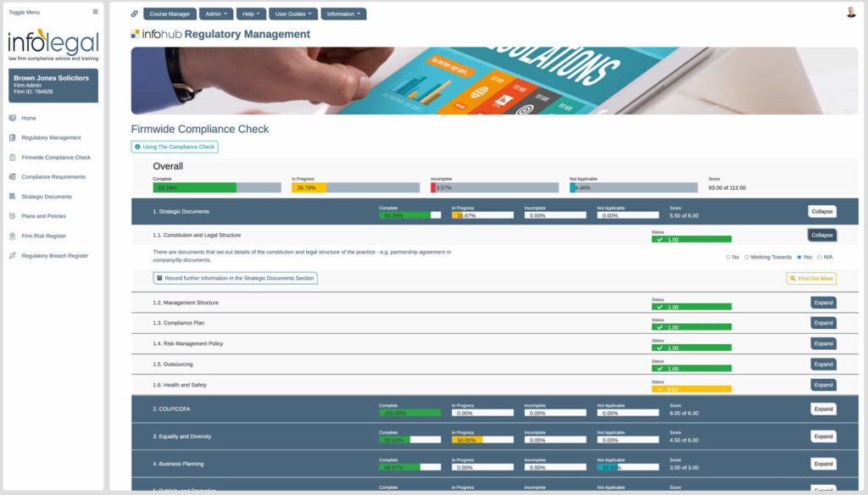Select the Home icon in the sidebar
The width and height of the screenshot is (868, 495).
click(x=12, y=118)
